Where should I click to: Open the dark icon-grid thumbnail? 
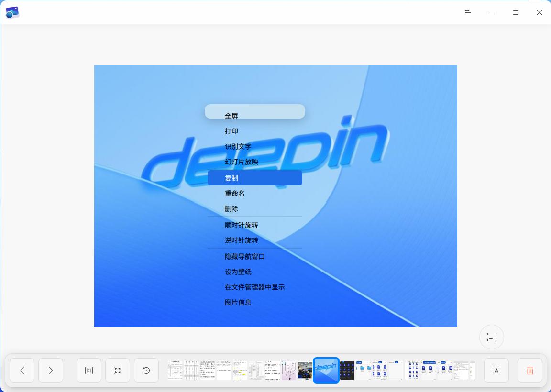(347, 370)
